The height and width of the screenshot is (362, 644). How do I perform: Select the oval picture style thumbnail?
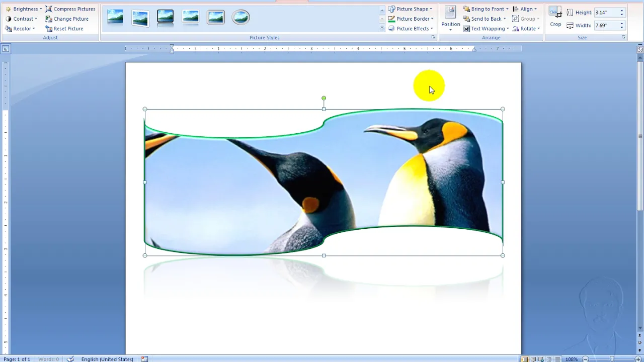click(240, 17)
